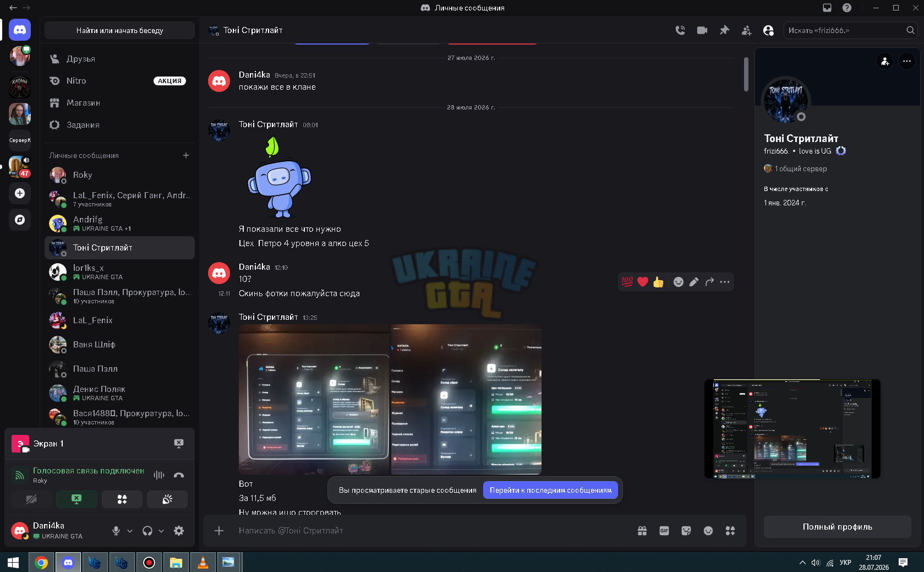Open Chrome from the taskbar
Screen dimensions: 924x572
click(41, 562)
